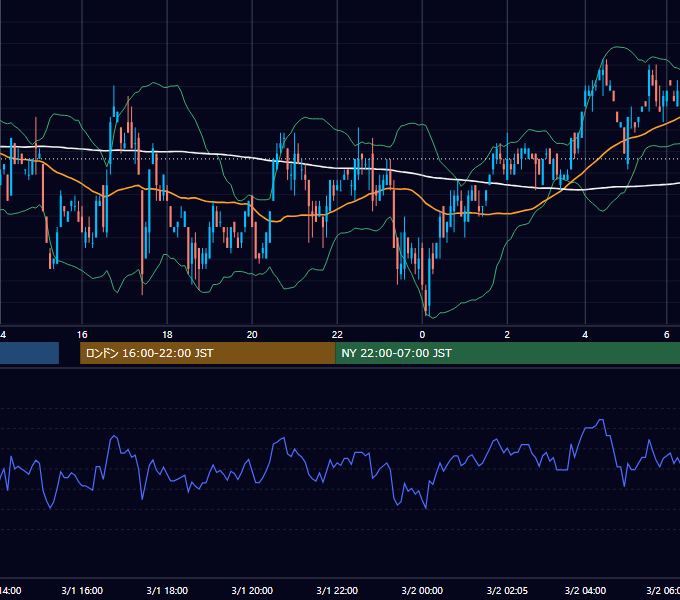Click the 6 hour label on price chart axis

667,335
